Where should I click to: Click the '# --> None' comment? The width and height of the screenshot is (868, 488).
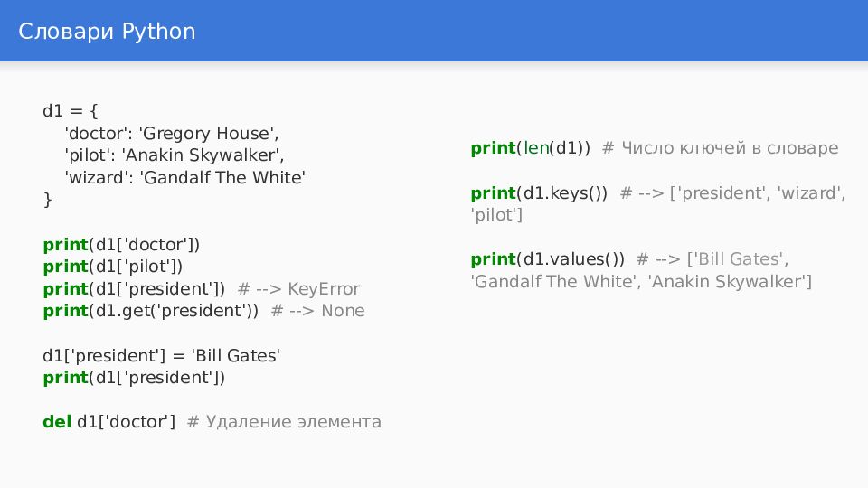coord(317,311)
